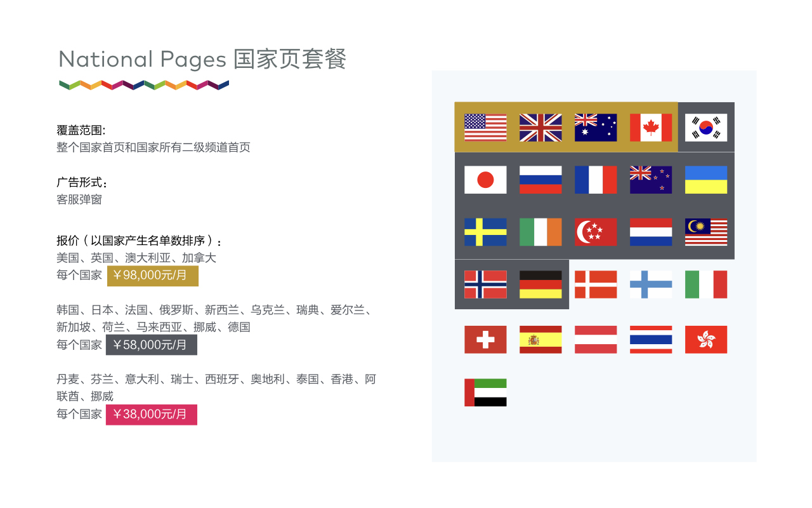This screenshot has height=508, width=812.
Task: Choose the Denmark flag
Action: [x=596, y=284]
